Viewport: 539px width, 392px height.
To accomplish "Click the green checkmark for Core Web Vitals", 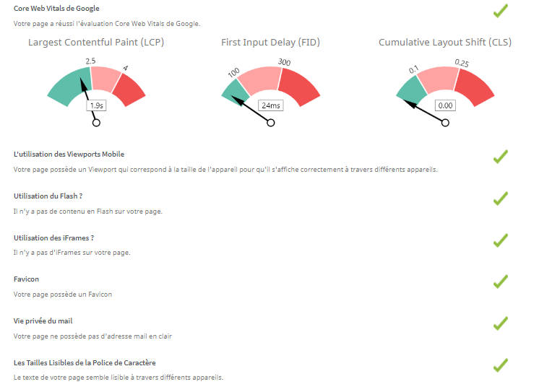I will 500,12.
